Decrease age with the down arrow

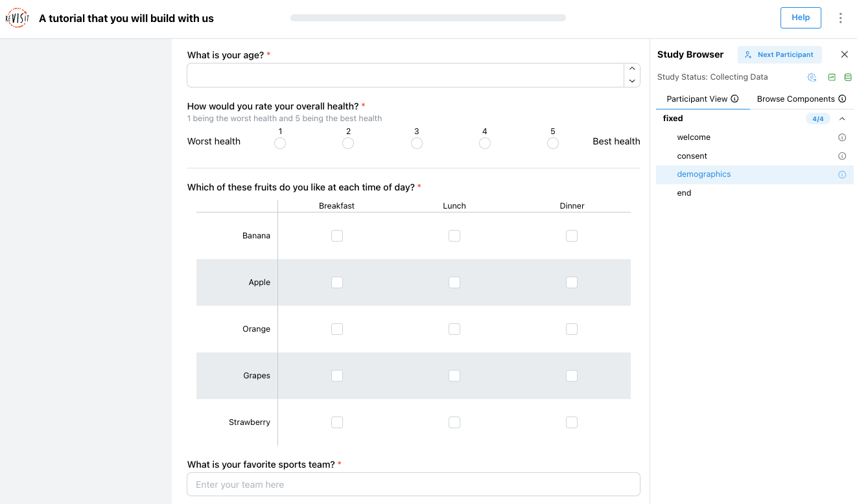click(x=632, y=81)
